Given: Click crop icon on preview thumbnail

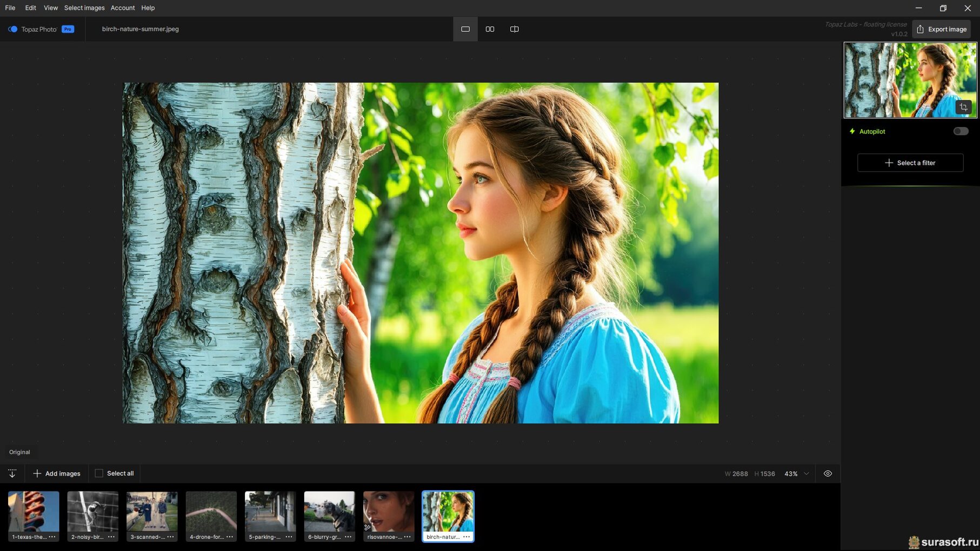Looking at the screenshot, I should pyautogui.click(x=963, y=107).
